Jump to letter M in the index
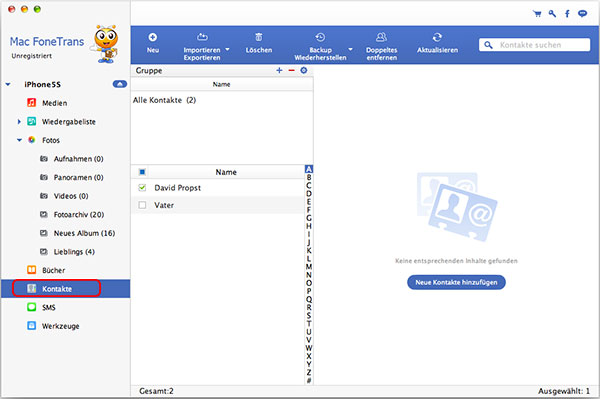 pos(309,267)
